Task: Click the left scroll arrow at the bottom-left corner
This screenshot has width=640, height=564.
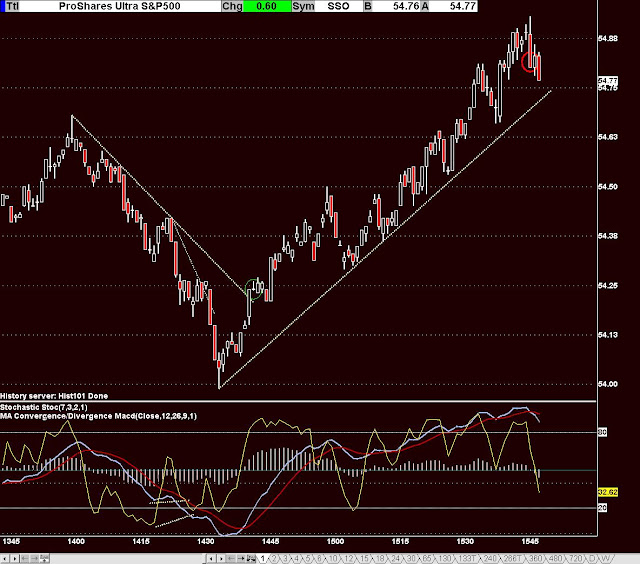Action: 4,559
